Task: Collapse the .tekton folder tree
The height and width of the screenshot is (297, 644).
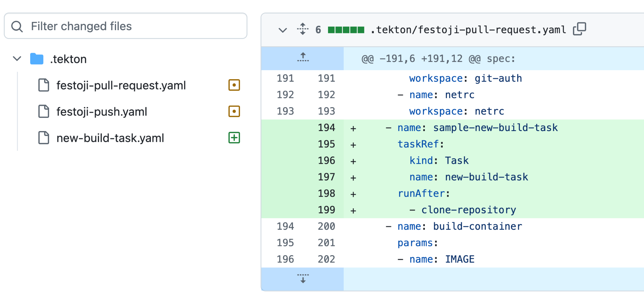Action: pyautogui.click(x=17, y=59)
